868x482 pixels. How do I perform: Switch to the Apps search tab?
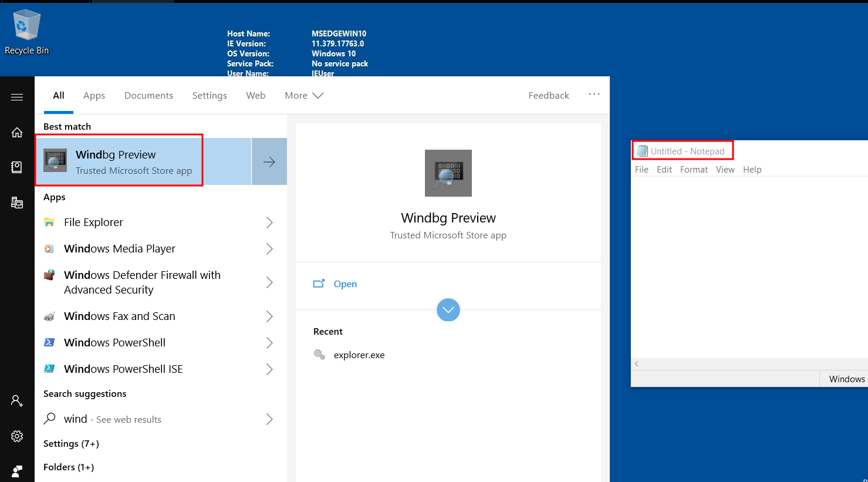[94, 95]
